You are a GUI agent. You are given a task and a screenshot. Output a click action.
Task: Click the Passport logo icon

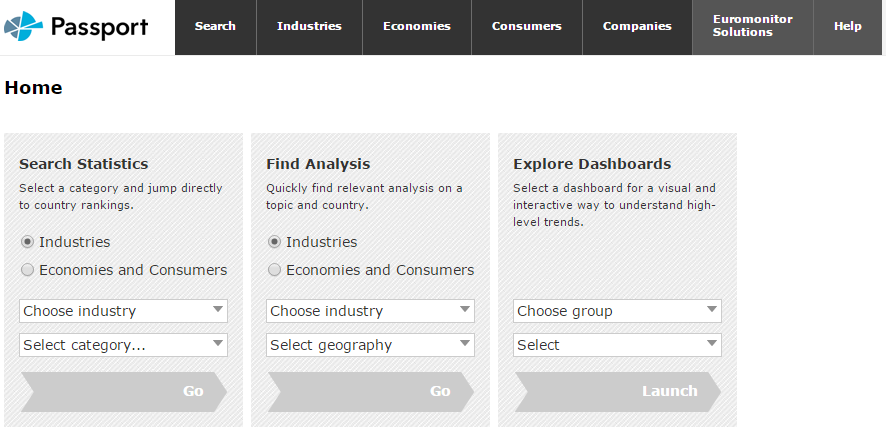point(24,27)
